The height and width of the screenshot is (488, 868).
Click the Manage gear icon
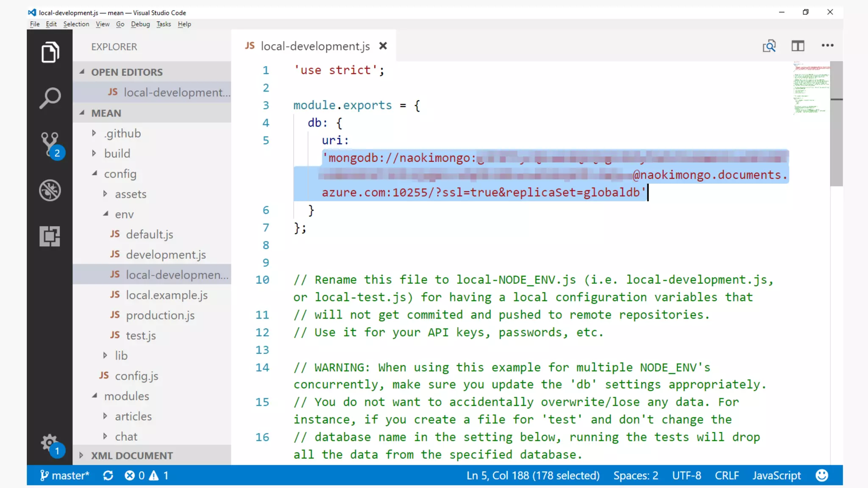point(50,443)
